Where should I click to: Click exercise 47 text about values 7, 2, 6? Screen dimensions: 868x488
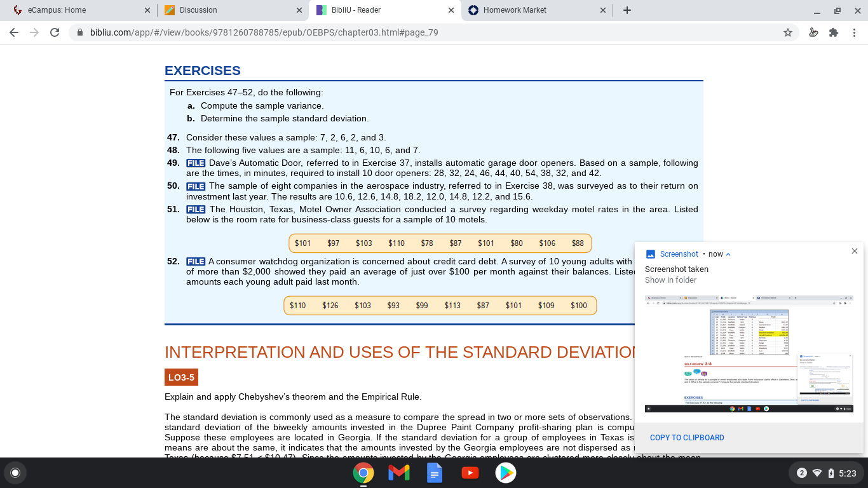click(x=286, y=138)
